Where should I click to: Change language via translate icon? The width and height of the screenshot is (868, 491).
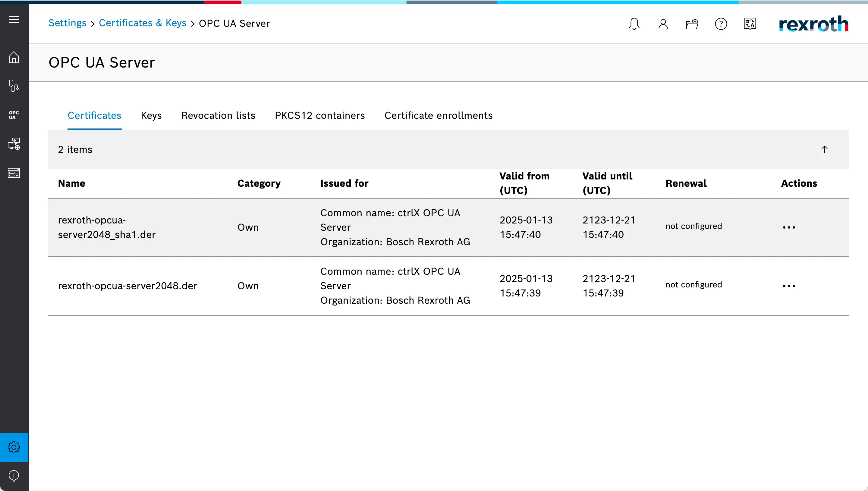750,24
